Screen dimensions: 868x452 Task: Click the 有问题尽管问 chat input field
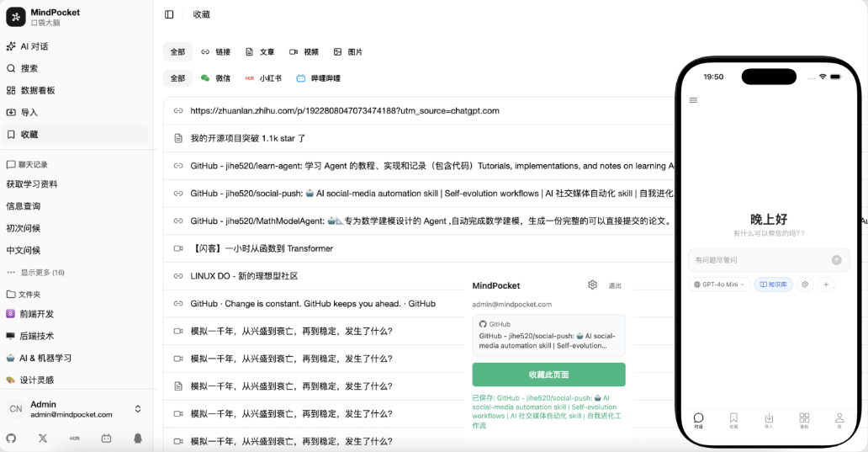[x=757, y=260]
